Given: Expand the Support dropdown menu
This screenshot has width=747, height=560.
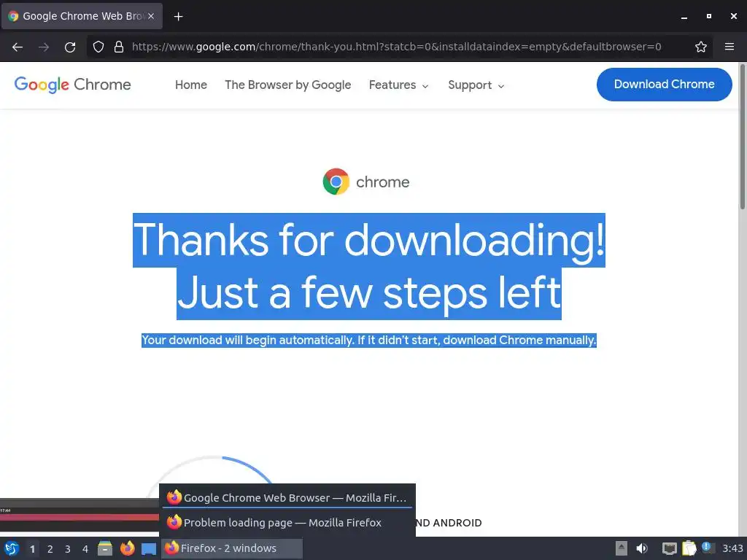Looking at the screenshot, I should click(x=476, y=85).
